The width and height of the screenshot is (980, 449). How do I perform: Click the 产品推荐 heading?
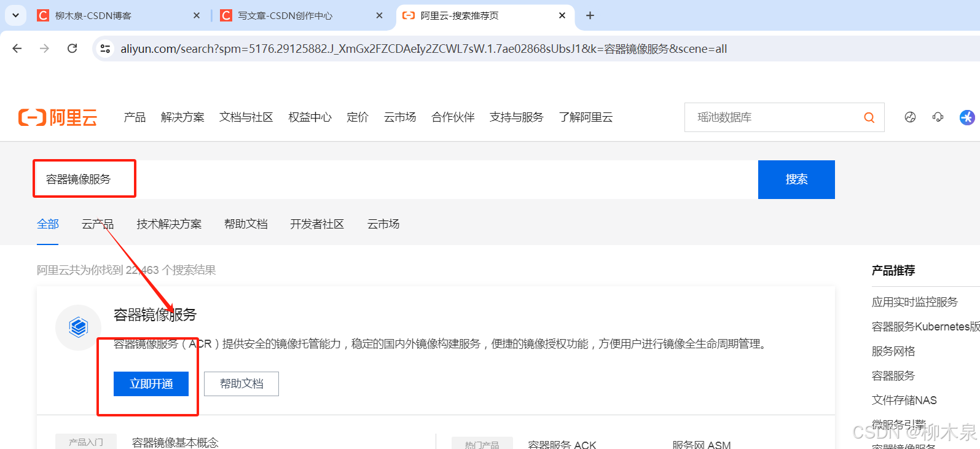click(893, 270)
